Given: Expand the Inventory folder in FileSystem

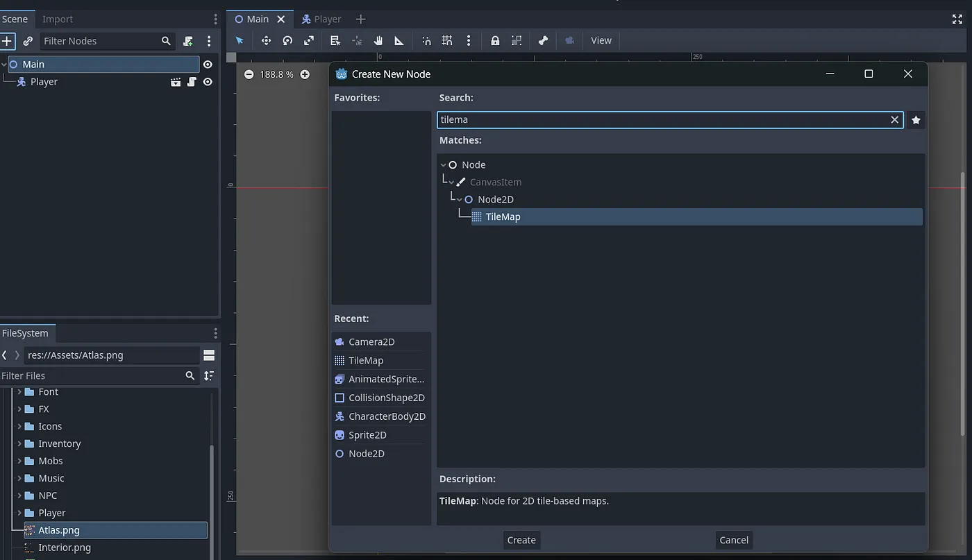Looking at the screenshot, I should [19, 443].
